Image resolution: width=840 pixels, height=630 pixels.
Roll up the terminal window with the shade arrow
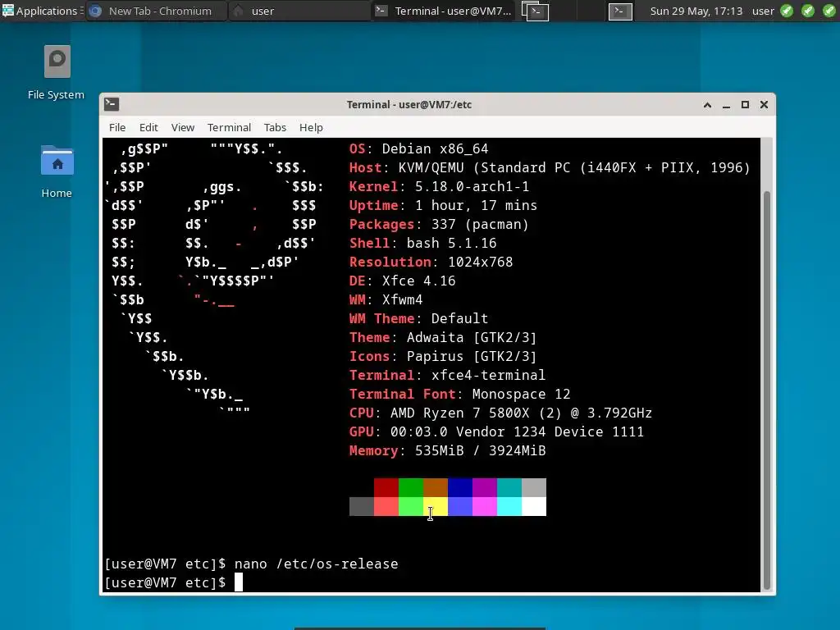[x=707, y=105]
